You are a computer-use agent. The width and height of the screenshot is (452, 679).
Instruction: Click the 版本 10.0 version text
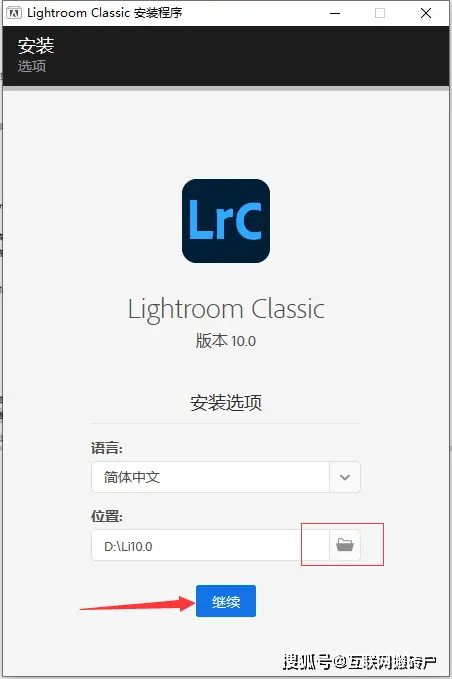[226, 340]
